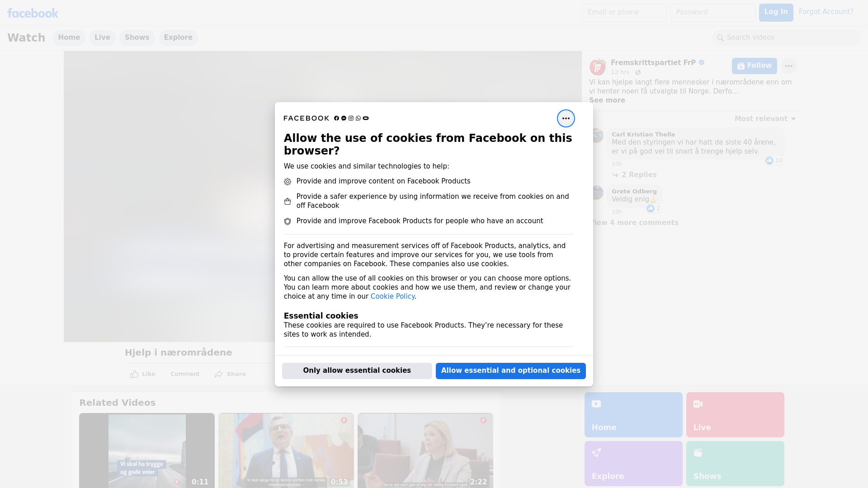Click the Comment button under video

(x=185, y=374)
